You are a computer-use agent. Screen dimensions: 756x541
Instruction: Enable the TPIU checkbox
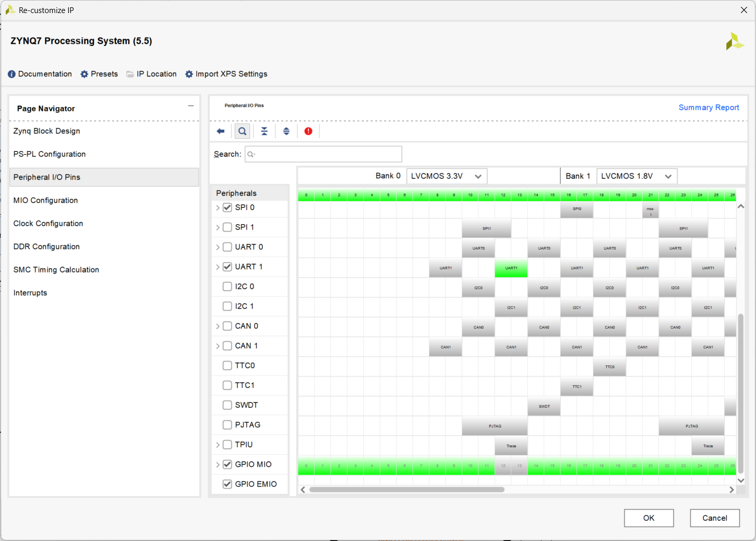click(227, 445)
